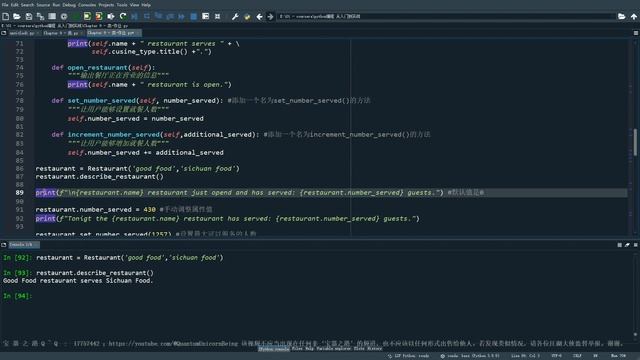640x360 pixels.
Task: Open the Debug menu
Action: [69, 5]
